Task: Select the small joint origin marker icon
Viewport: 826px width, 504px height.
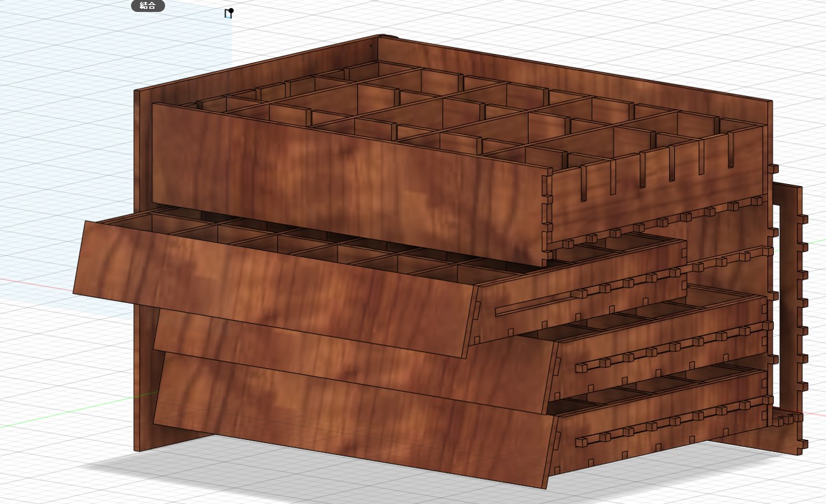Action: pyautogui.click(x=229, y=13)
